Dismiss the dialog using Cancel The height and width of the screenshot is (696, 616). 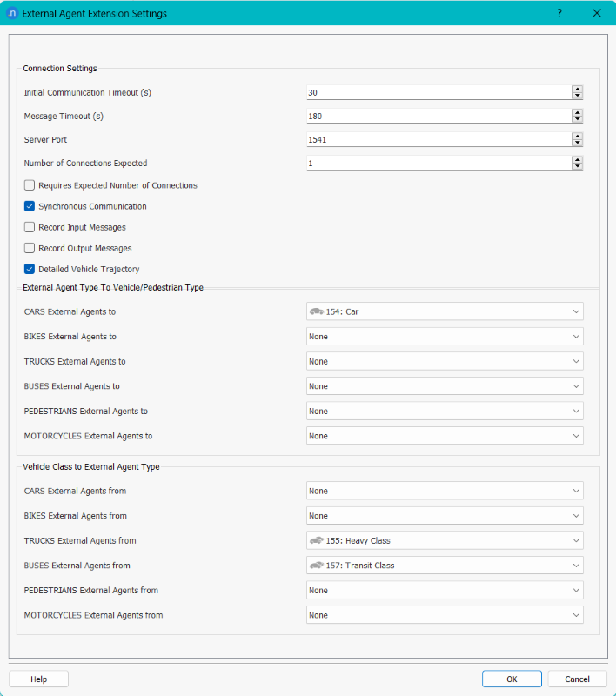click(577, 679)
